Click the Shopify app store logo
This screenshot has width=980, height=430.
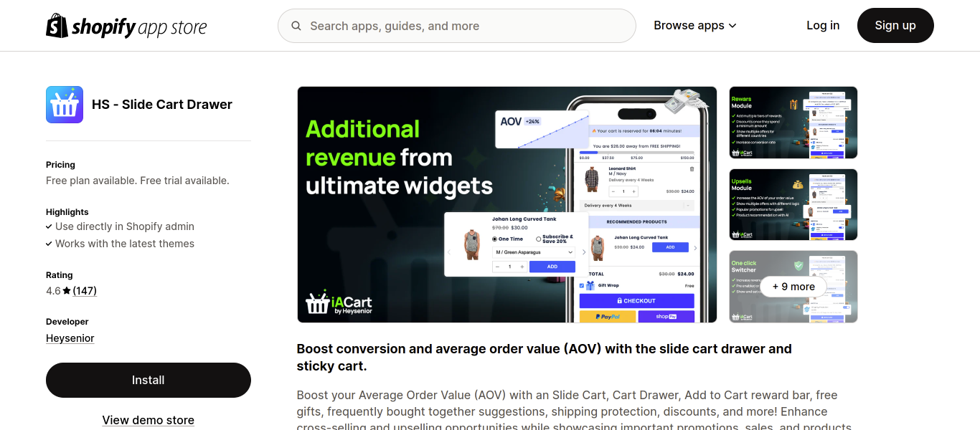pos(126,26)
